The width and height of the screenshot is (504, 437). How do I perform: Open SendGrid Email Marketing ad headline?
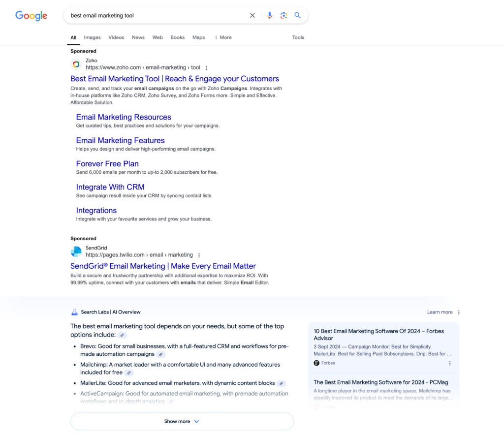(163, 266)
